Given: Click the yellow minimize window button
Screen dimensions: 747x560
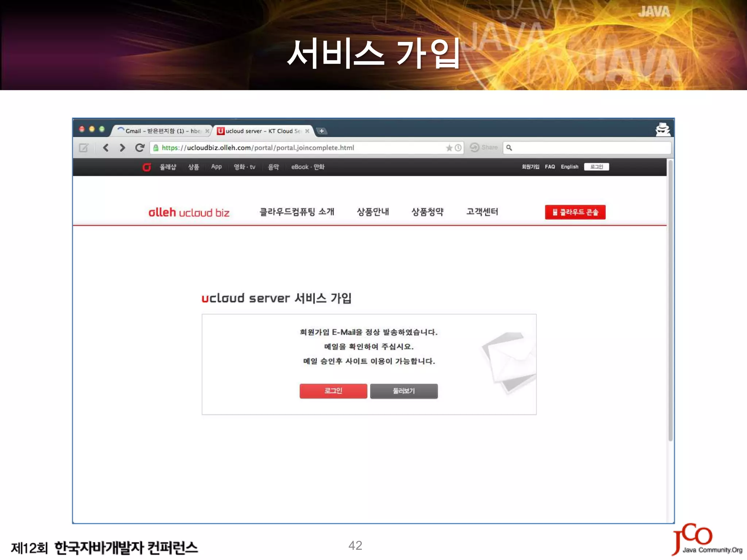Looking at the screenshot, I should tap(92, 129).
